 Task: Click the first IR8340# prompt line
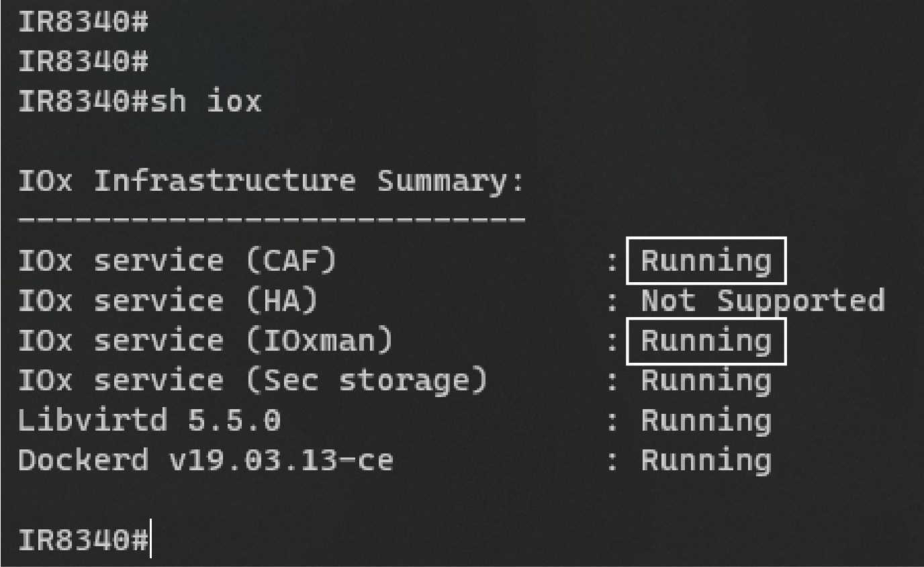click(83, 22)
